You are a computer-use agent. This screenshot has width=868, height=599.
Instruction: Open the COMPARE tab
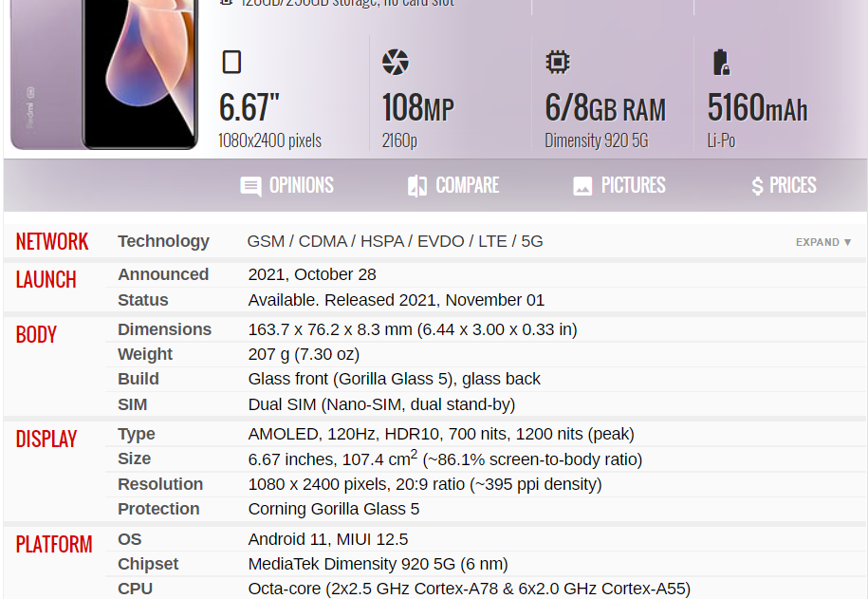point(452,186)
